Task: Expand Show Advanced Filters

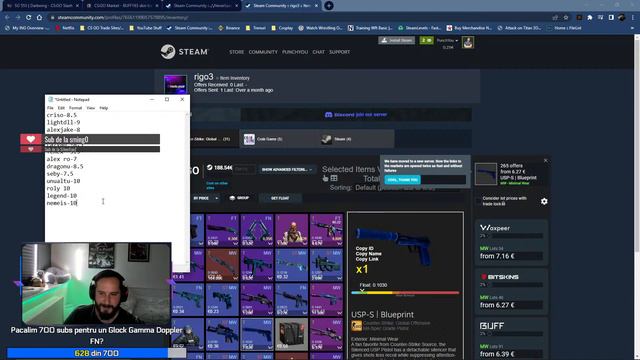Action: click(x=287, y=169)
